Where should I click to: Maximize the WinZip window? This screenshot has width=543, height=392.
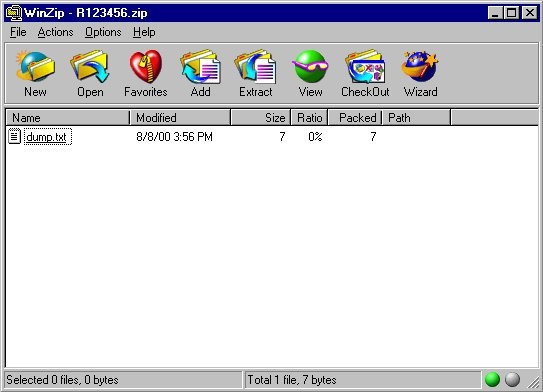coord(511,13)
